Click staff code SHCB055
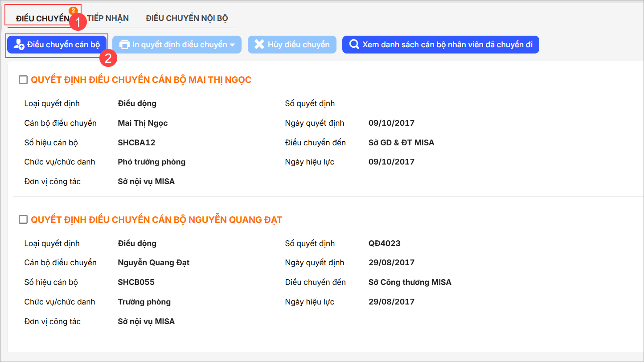This screenshot has height=362, width=644. [x=136, y=282]
